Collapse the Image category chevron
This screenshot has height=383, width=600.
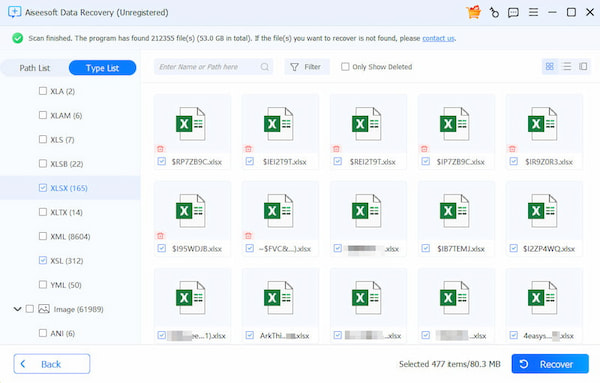coord(17,309)
